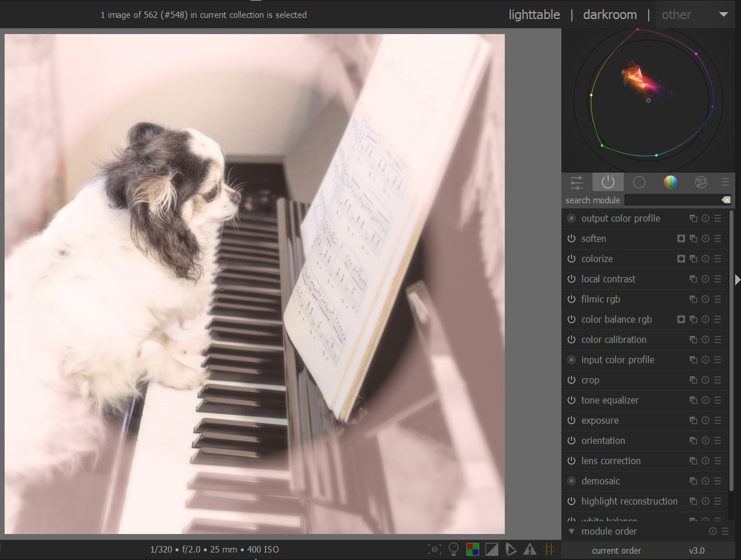741x560 pixels.
Task: Toggle raw overexposed indicator
Action: point(472,549)
